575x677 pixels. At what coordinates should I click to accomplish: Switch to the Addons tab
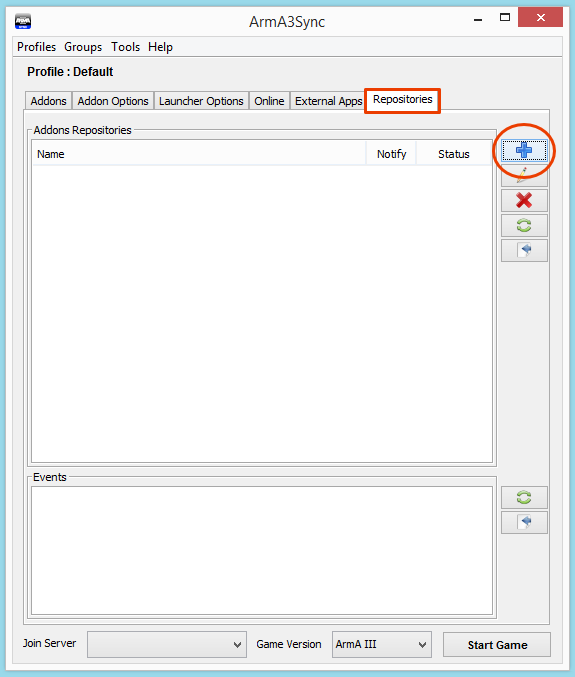point(48,101)
